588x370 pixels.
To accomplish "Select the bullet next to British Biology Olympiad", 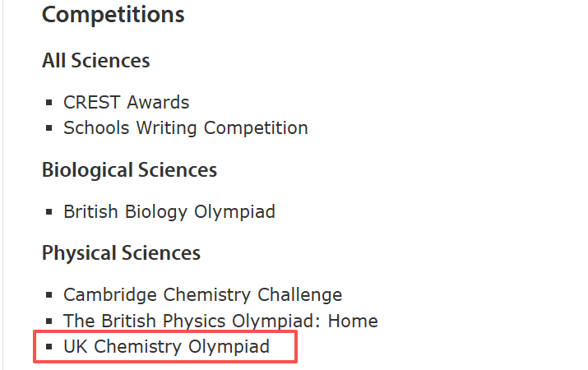I will point(49,213).
